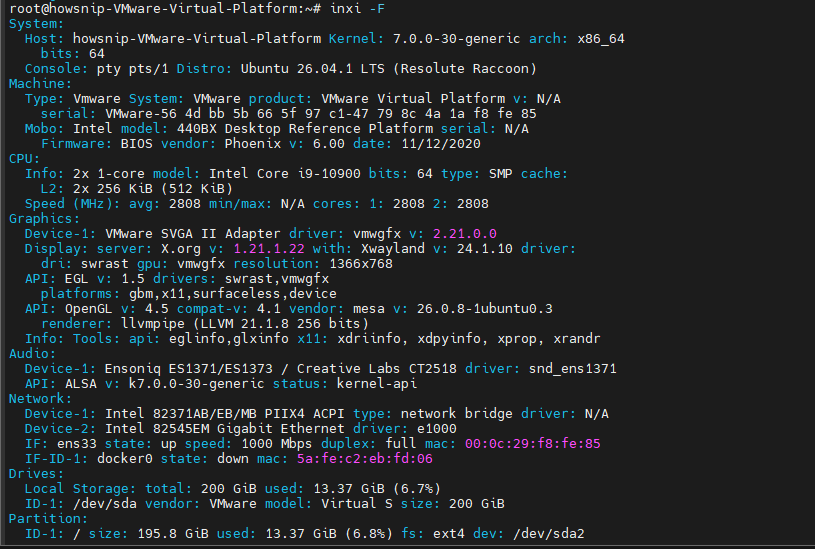Click mesa version "26.0.8-1ubuntu0.3"
The width and height of the screenshot is (815, 549).
coord(484,309)
